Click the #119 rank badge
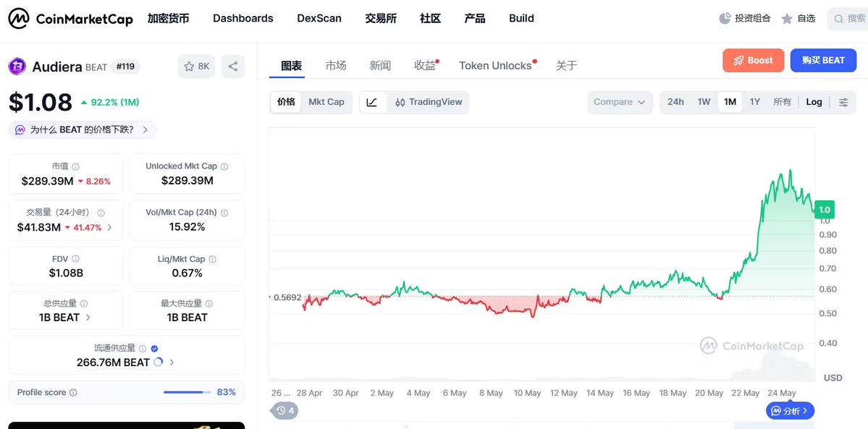 (126, 67)
